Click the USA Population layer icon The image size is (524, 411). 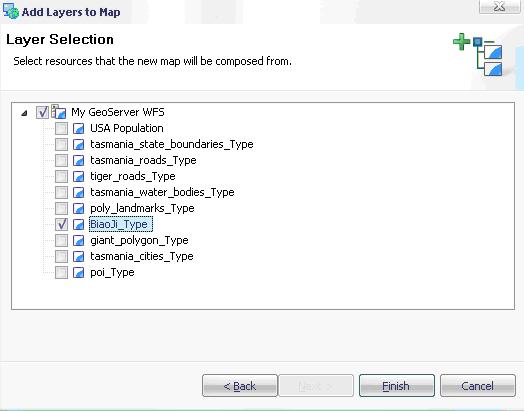(x=79, y=128)
